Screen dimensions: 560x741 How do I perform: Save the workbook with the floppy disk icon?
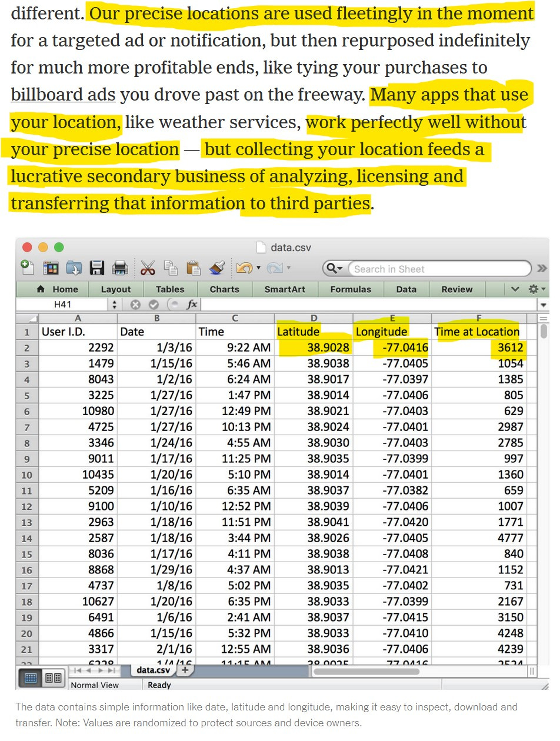point(97,268)
